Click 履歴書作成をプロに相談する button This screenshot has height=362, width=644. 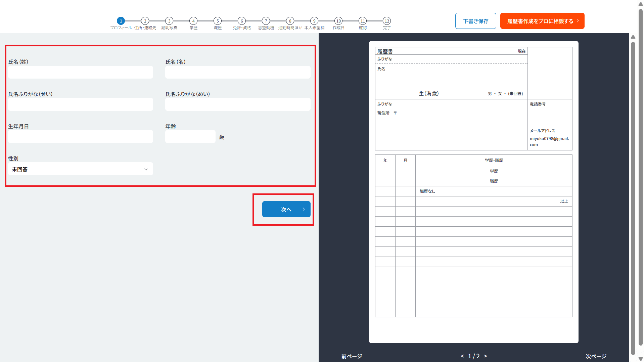coord(542,21)
